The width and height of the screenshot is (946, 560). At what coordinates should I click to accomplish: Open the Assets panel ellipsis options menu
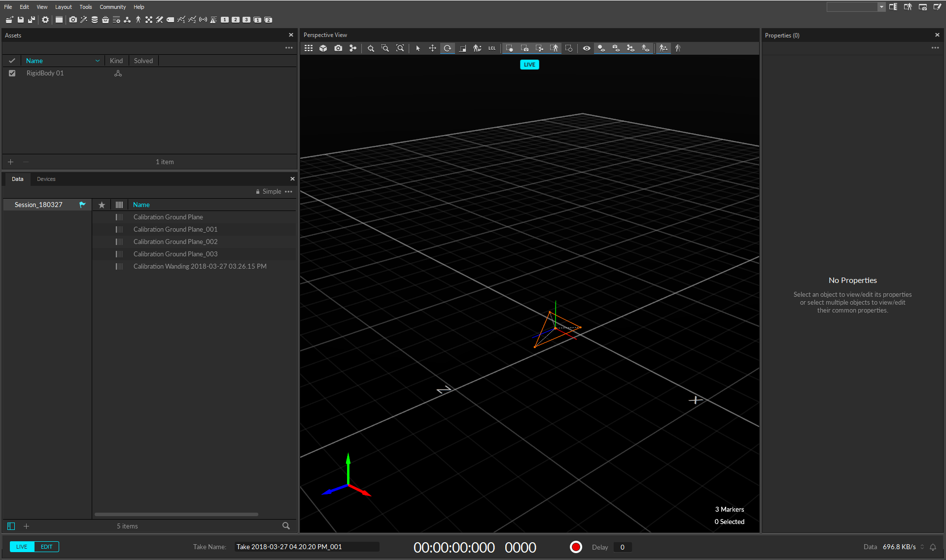[288, 47]
